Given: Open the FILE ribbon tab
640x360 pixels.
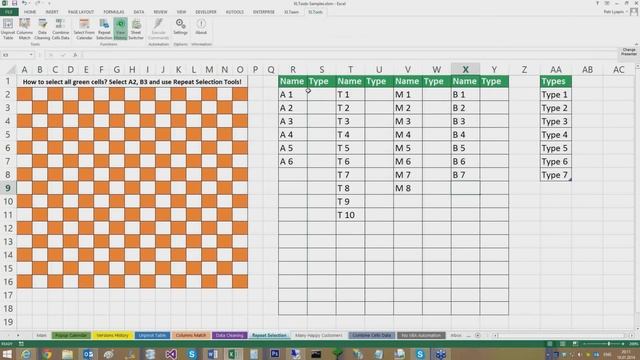Looking at the screenshot, I should [x=9, y=12].
